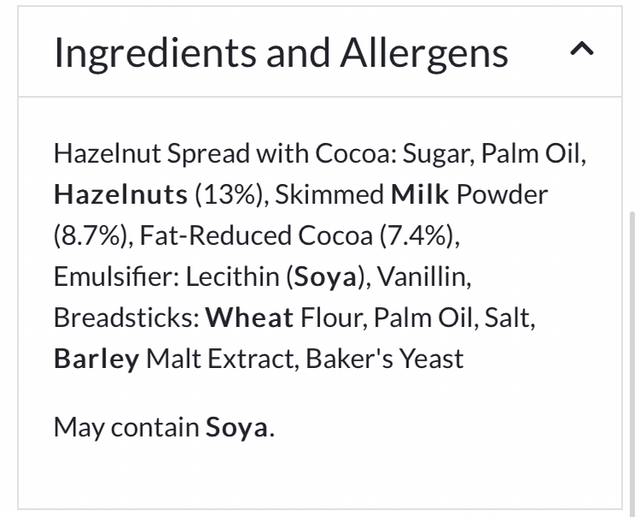Collapse section using the chevron arrow
640x517 pixels.
tap(581, 50)
